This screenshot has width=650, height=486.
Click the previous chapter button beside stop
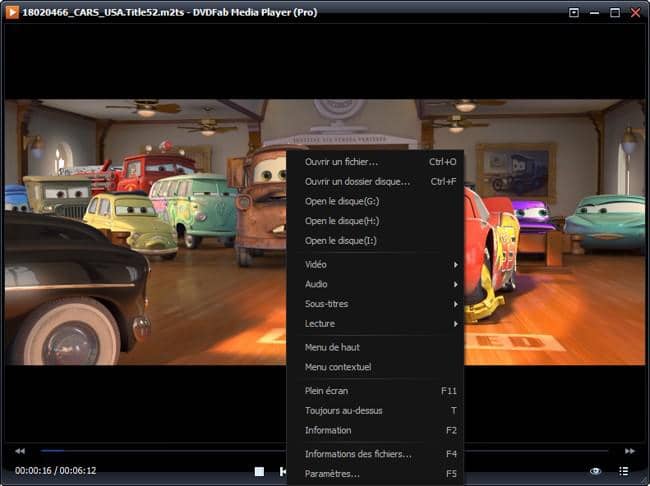coord(283,471)
